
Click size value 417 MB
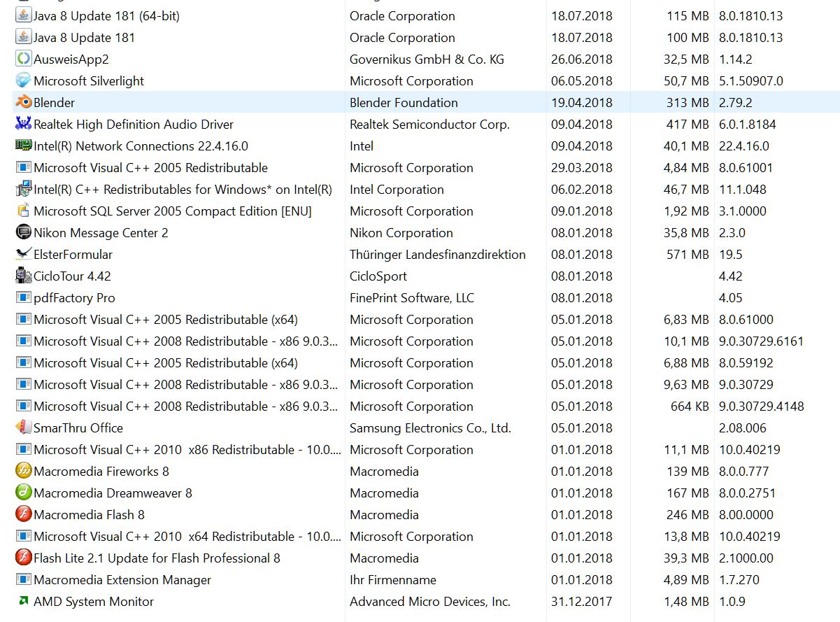[x=688, y=124]
